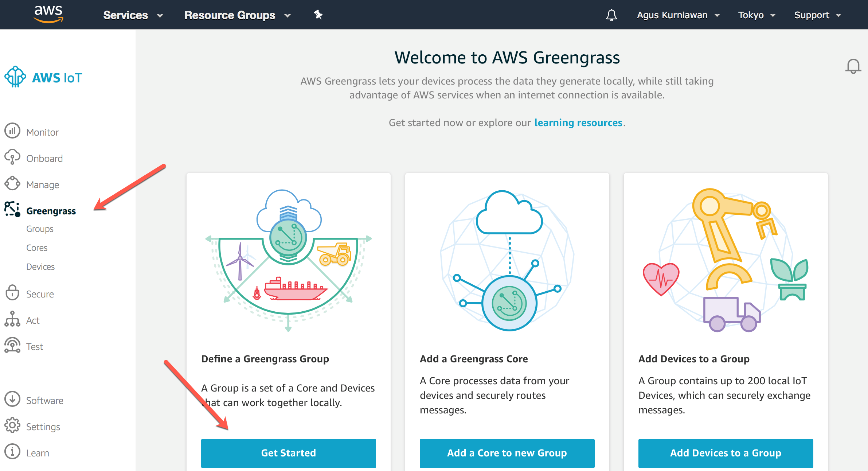Click the Monitor chart icon

(x=12, y=131)
